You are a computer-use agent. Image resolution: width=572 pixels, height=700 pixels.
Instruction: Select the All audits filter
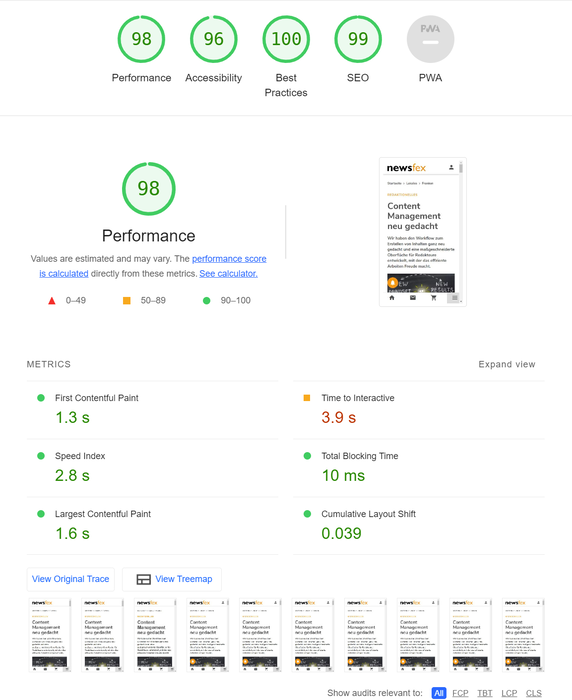pos(439,693)
